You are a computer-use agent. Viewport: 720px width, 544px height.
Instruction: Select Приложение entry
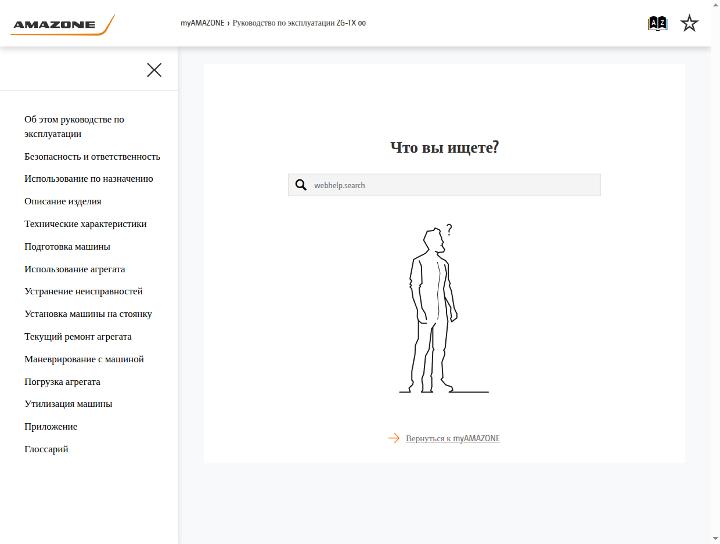(51, 426)
